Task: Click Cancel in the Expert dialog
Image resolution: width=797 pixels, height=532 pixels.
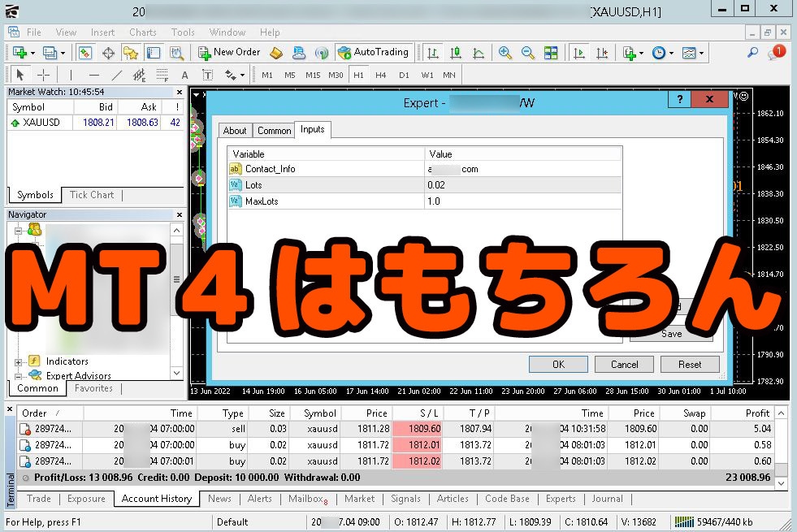Action: pos(624,365)
